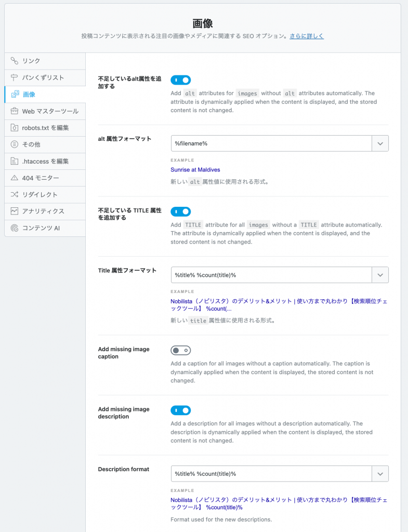Screen dimensions: 408x532
Task: Click the Title 属性フォーマット label
Action: coord(127,270)
